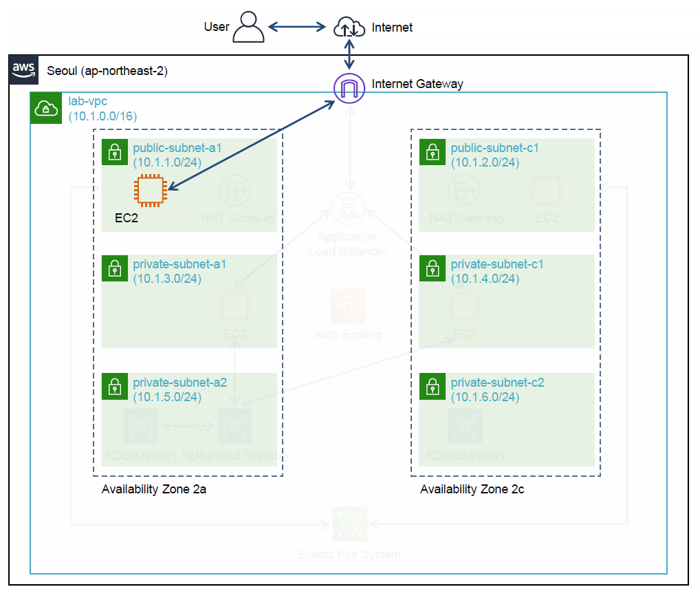Click the '(10.1.4.0/24)' CIDR text
Screen dimensions: 700x589
coord(485,279)
